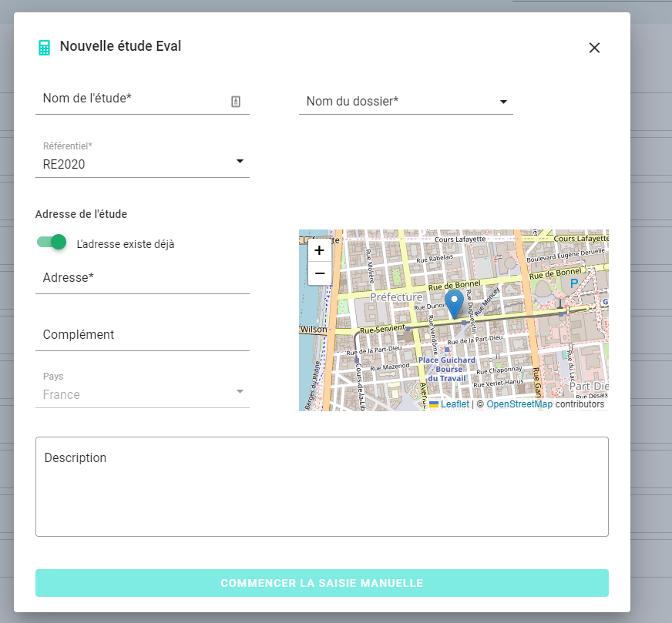672x623 pixels.
Task: Close the Nouvelle étude Eval dialog
Action: 594,48
